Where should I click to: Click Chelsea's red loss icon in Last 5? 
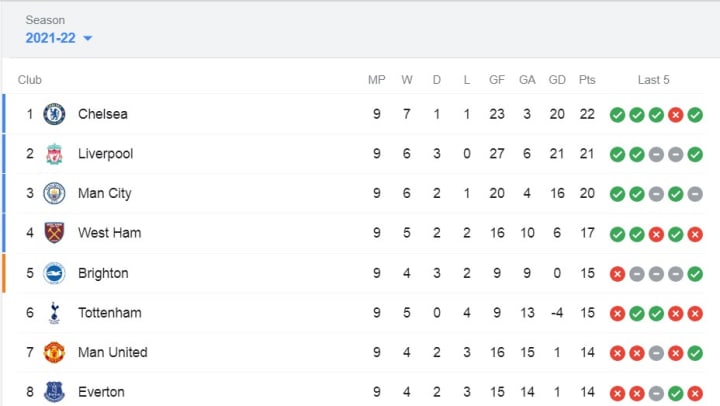coord(675,115)
